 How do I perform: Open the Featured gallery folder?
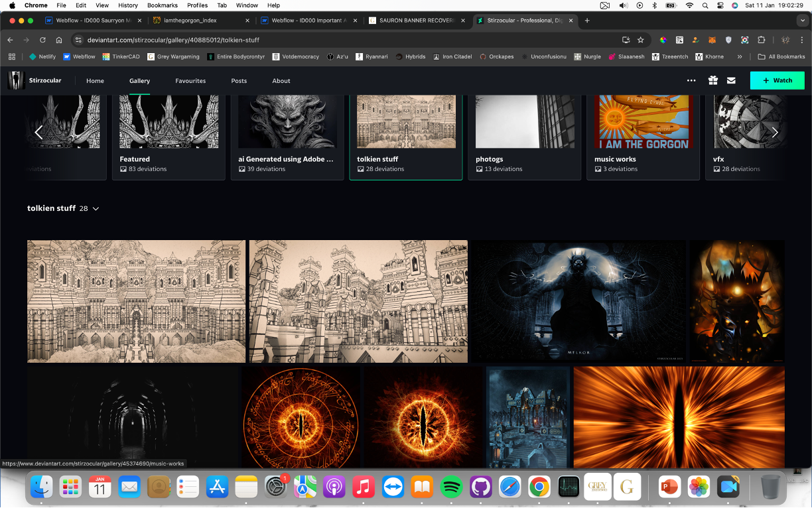tap(169, 137)
